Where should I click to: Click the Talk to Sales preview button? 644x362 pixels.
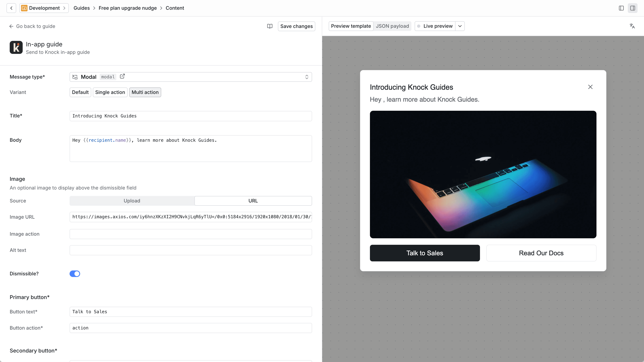tap(425, 253)
